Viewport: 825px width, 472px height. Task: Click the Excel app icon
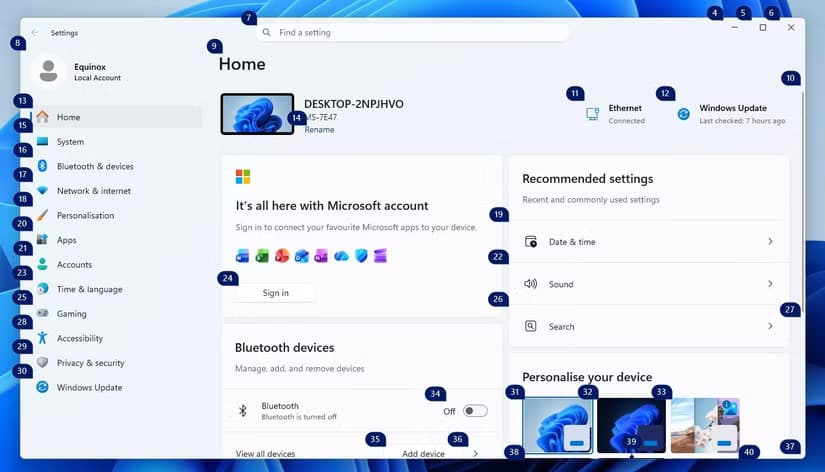pyautogui.click(x=262, y=256)
